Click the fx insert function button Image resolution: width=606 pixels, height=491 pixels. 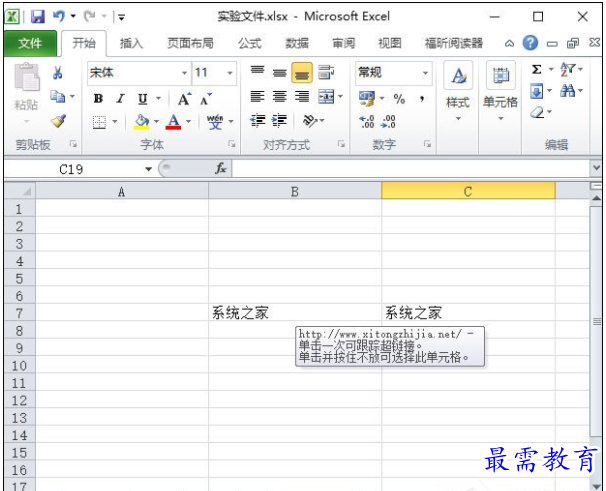pos(221,169)
